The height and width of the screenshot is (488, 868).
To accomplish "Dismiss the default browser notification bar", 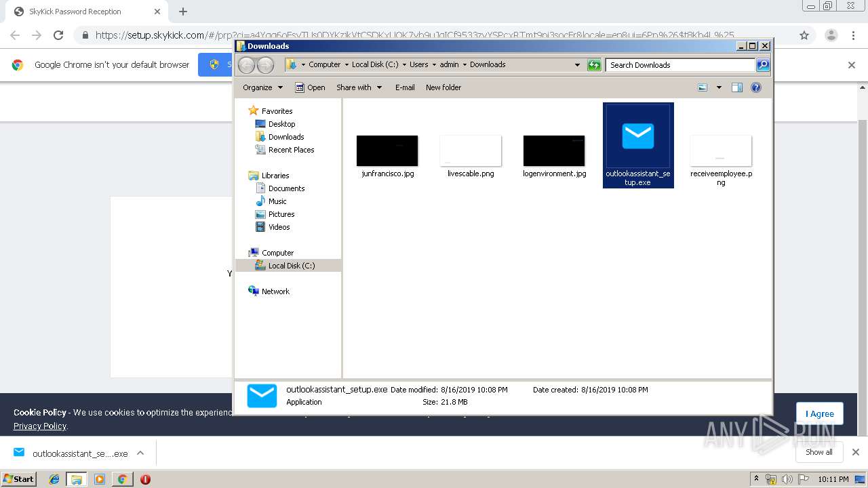I will click(852, 65).
